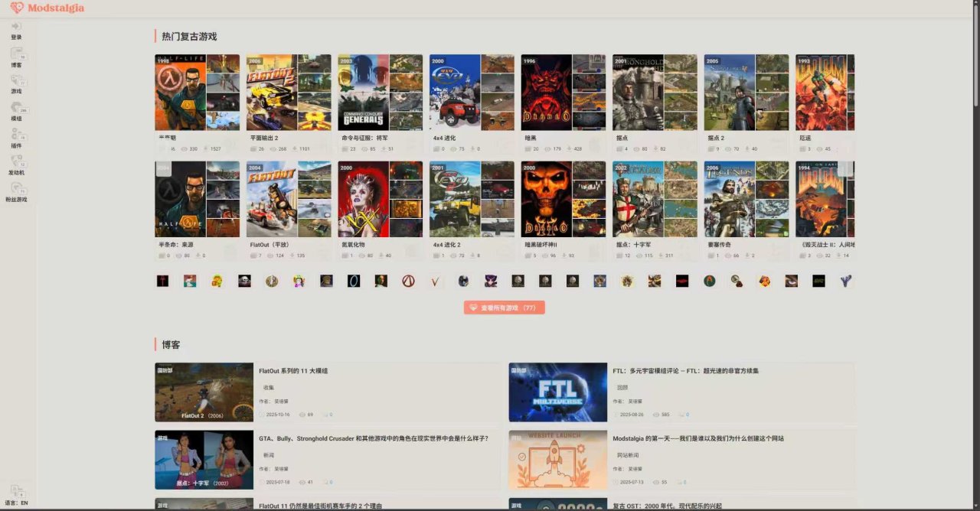Switch language via 语言: EN control

click(x=16, y=503)
